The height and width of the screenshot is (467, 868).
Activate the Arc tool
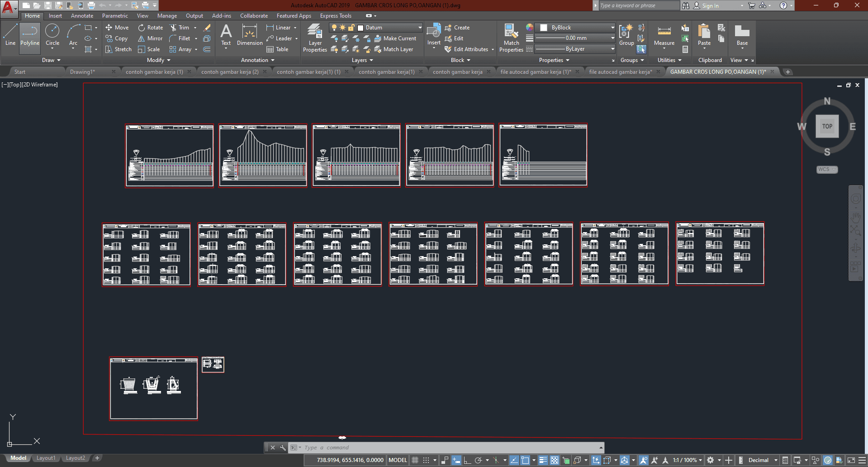73,35
